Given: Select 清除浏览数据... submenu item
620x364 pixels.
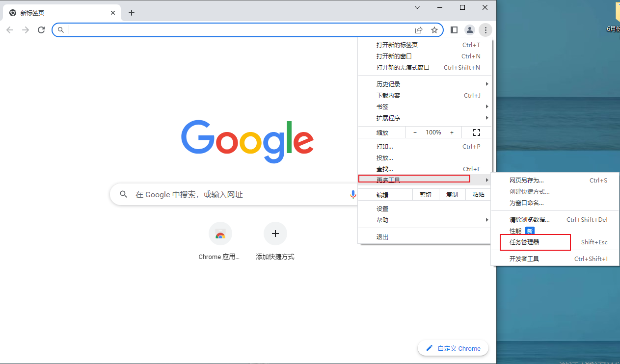Looking at the screenshot, I should point(555,219).
